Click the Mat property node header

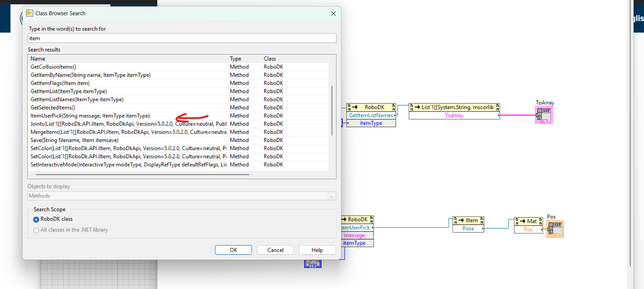pos(528,221)
